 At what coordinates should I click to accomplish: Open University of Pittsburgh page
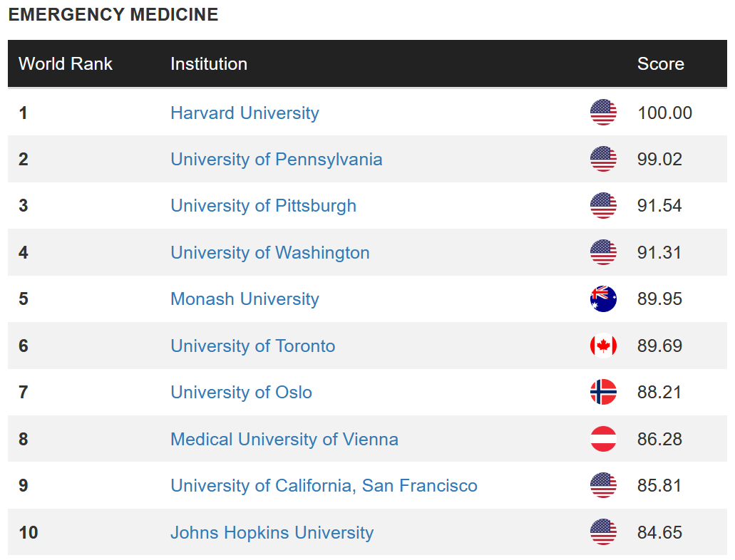click(x=263, y=205)
